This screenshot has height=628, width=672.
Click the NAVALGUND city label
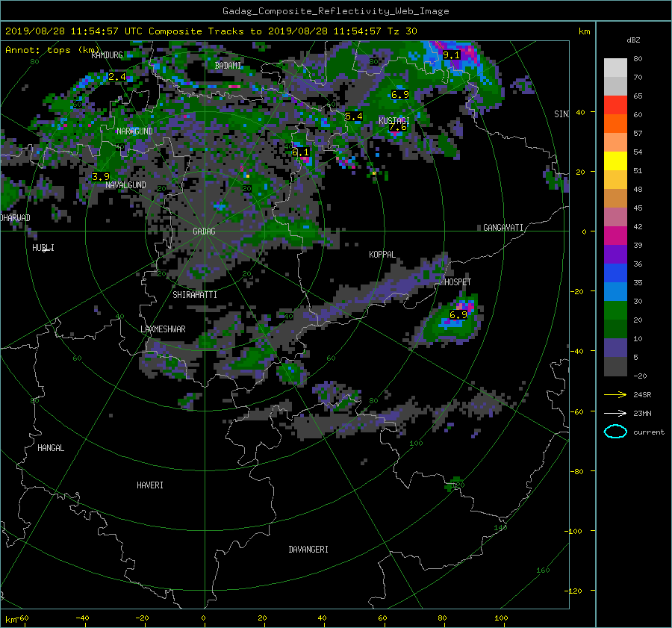[125, 185]
